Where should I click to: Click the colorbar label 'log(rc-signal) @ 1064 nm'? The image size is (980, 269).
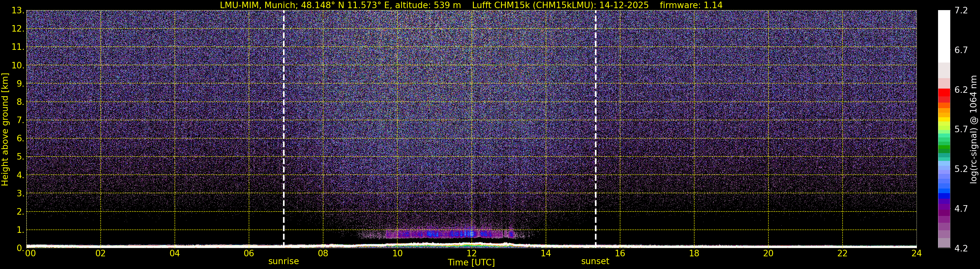[973, 130]
